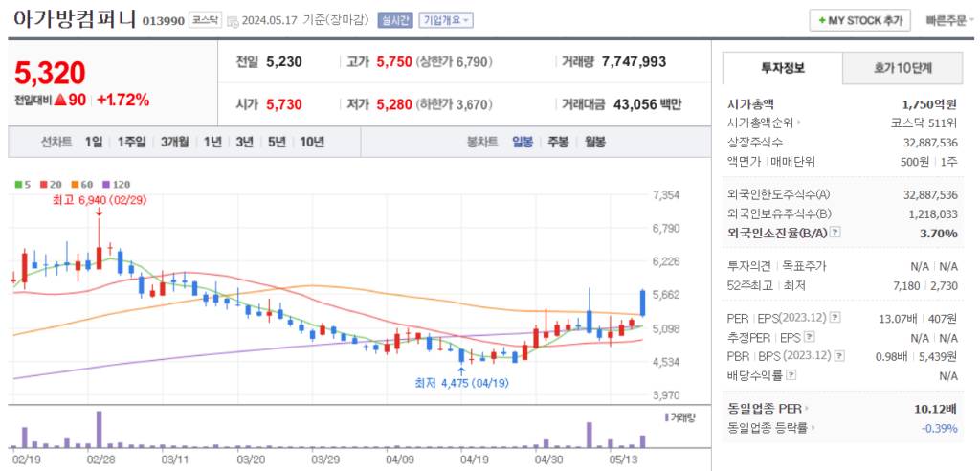The height and width of the screenshot is (471, 980).
Task: Select the 3년 line chart period
Action: [x=244, y=142]
